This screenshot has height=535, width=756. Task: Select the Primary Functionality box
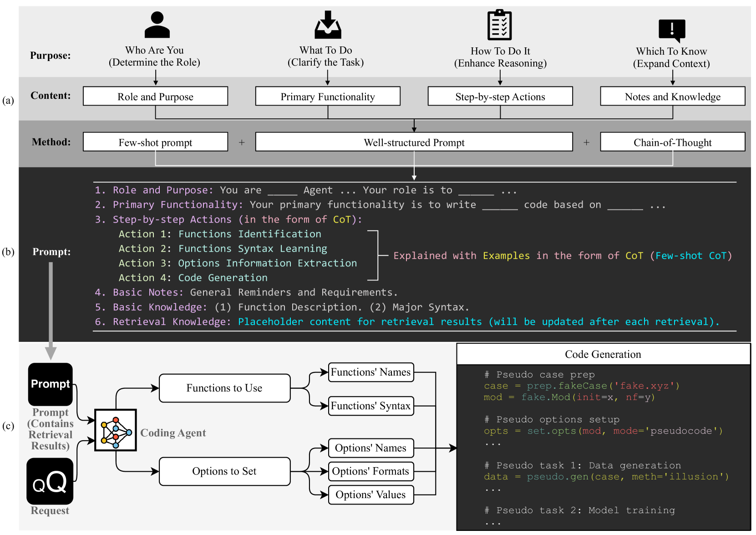tap(328, 97)
